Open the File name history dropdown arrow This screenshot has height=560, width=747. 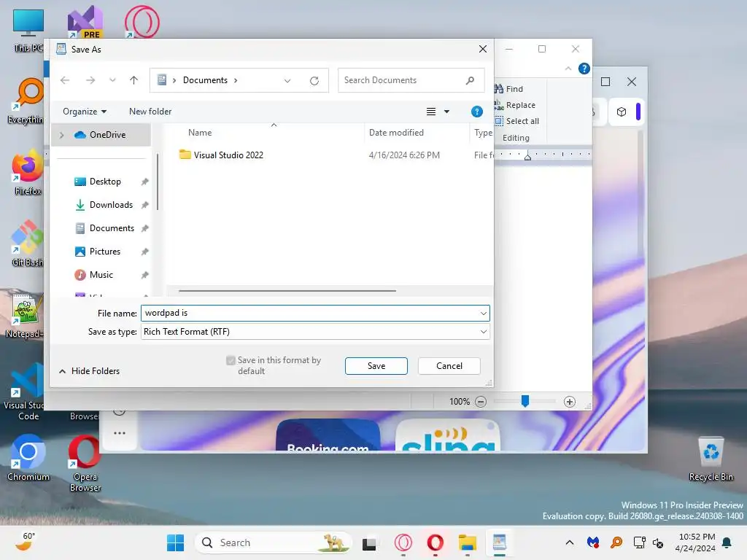(484, 313)
